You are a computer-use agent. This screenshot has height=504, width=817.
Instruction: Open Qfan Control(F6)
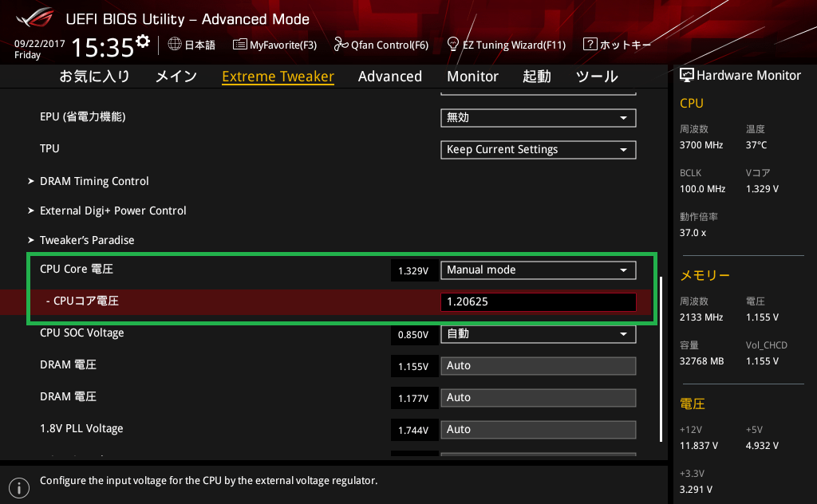coord(381,45)
